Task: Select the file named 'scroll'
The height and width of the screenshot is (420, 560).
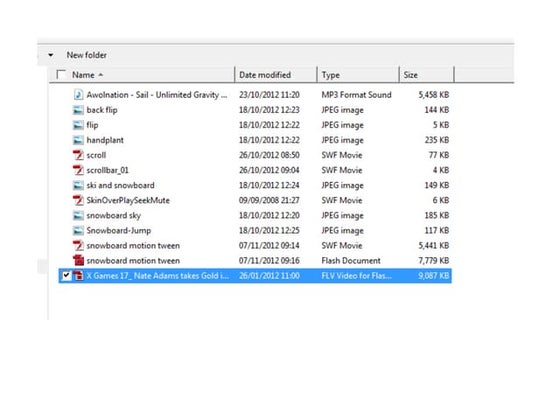Action: tap(96, 155)
